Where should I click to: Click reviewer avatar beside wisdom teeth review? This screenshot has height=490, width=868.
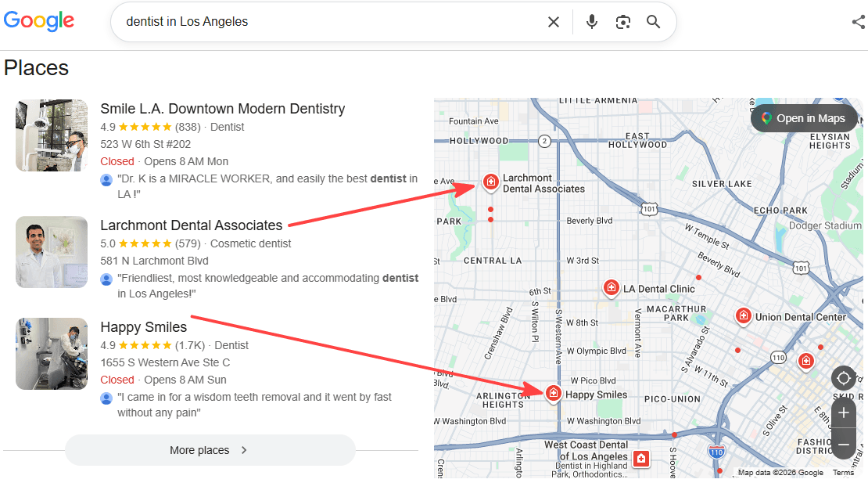click(107, 398)
